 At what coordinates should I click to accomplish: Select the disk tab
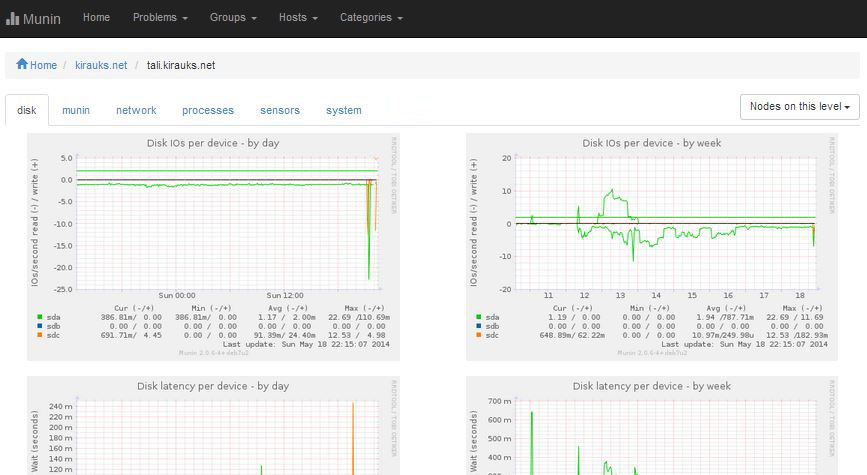coord(27,110)
